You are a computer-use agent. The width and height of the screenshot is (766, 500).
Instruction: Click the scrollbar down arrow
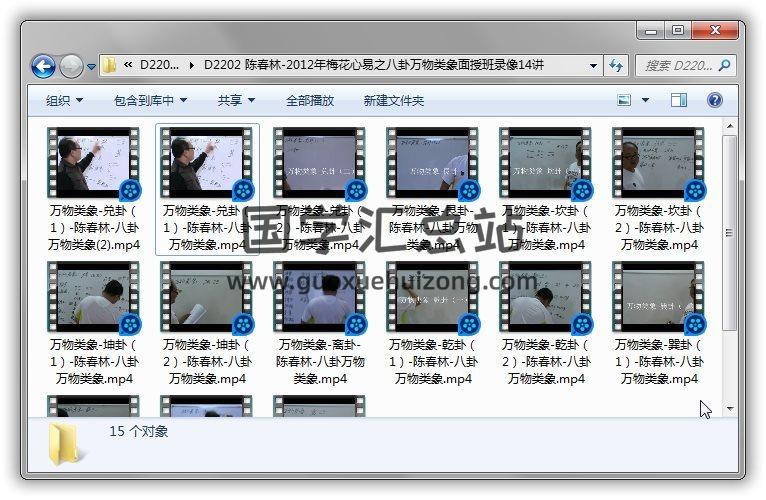point(730,409)
